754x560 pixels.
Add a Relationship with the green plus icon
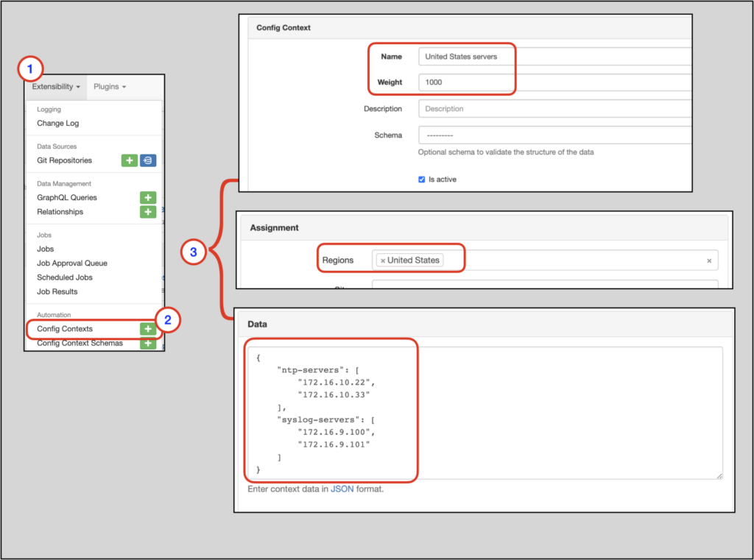pos(147,212)
